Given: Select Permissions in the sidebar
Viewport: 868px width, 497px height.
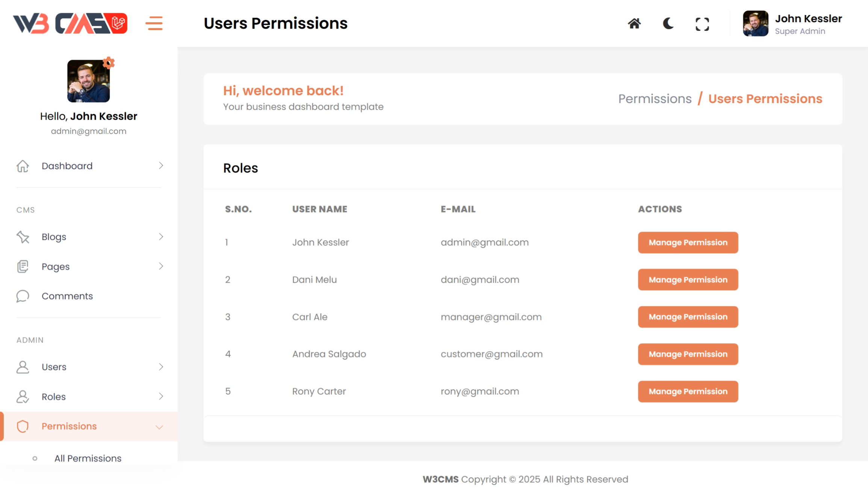Looking at the screenshot, I should point(69,426).
